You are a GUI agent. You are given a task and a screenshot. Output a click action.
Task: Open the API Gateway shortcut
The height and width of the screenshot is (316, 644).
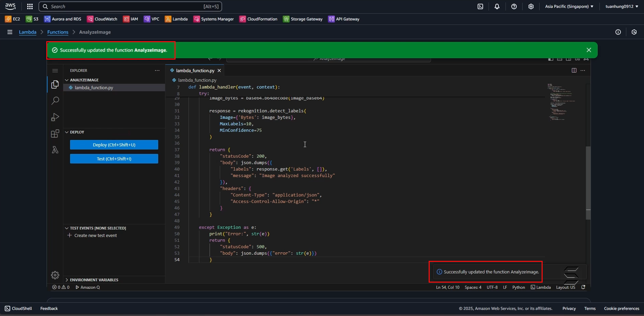coord(344,19)
